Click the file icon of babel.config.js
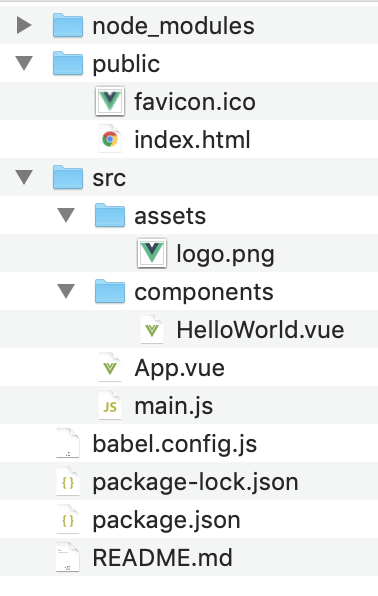 coord(68,443)
